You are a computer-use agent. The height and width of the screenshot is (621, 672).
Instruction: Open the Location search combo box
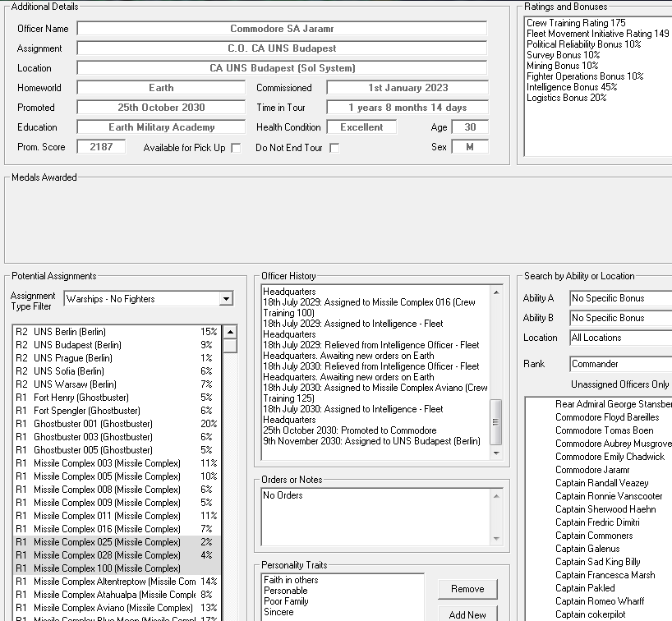point(620,338)
